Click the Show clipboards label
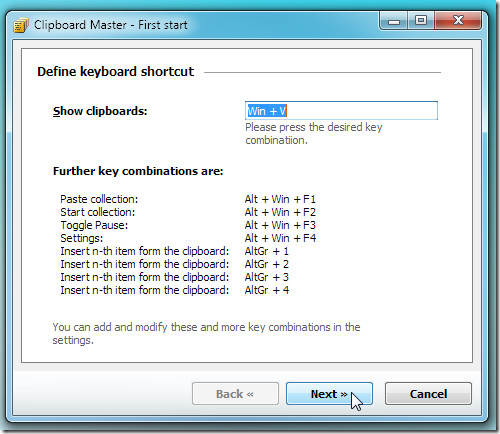 pos(100,111)
